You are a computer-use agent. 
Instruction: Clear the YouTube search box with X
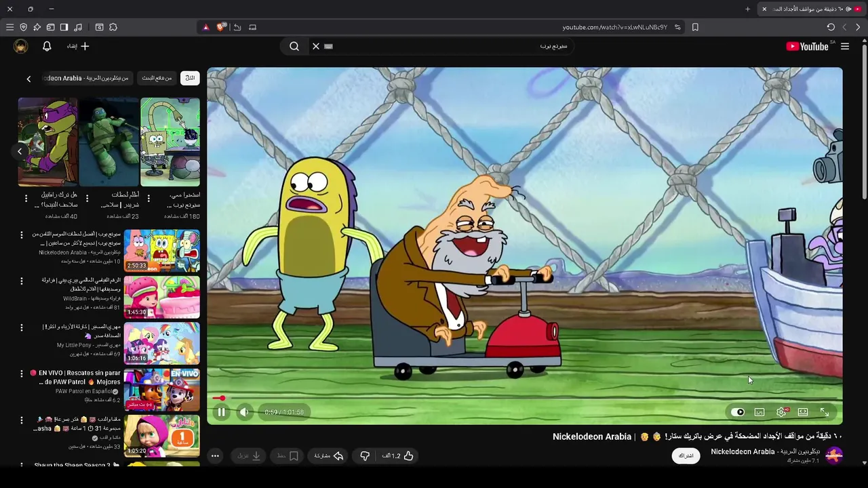[x=315, y=46]
